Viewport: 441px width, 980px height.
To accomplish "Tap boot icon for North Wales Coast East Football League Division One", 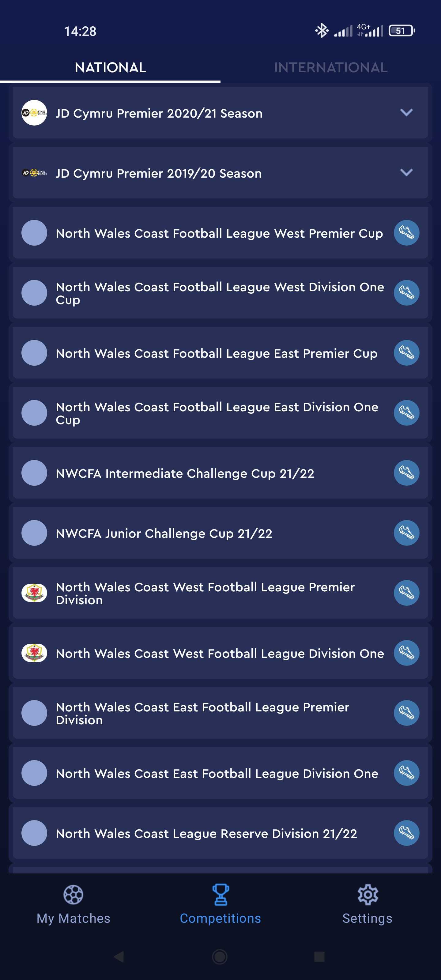I will point(406,773).
